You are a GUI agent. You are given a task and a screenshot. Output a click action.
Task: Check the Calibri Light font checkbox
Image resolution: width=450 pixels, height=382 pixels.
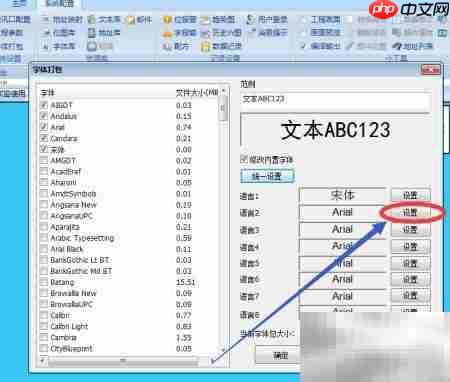[x=44, y=326]
